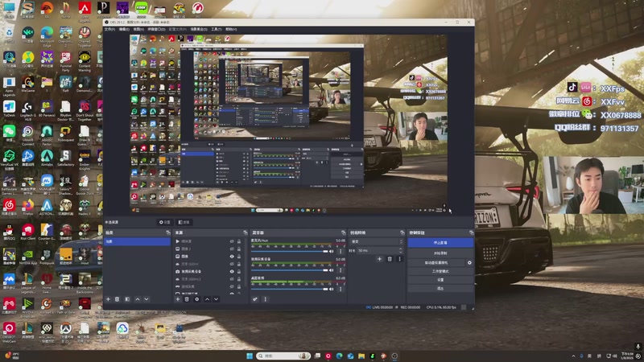This screenshot has width=644, height=362.
Task: Add a transition with plus icon
Action: point(379,259)
